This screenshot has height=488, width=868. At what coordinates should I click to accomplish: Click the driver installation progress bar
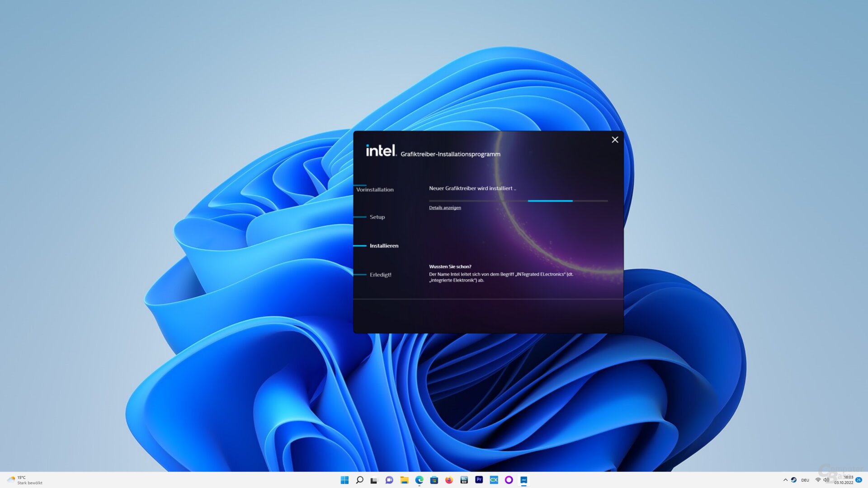[x=518, y=201]
